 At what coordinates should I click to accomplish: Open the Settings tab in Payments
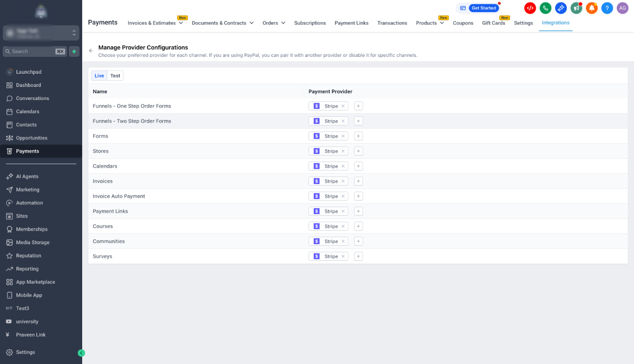click(523, 23)
